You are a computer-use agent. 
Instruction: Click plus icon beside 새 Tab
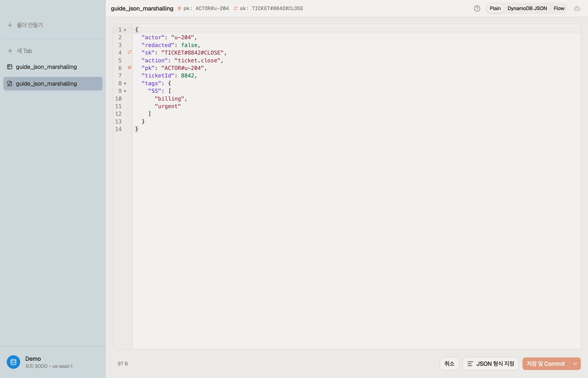click(x=10, y=51)
